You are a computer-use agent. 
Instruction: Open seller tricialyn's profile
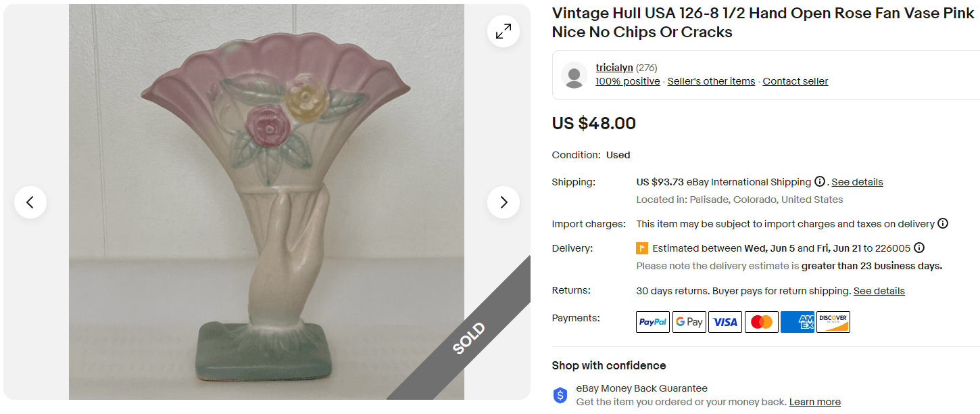coord(614,67)
